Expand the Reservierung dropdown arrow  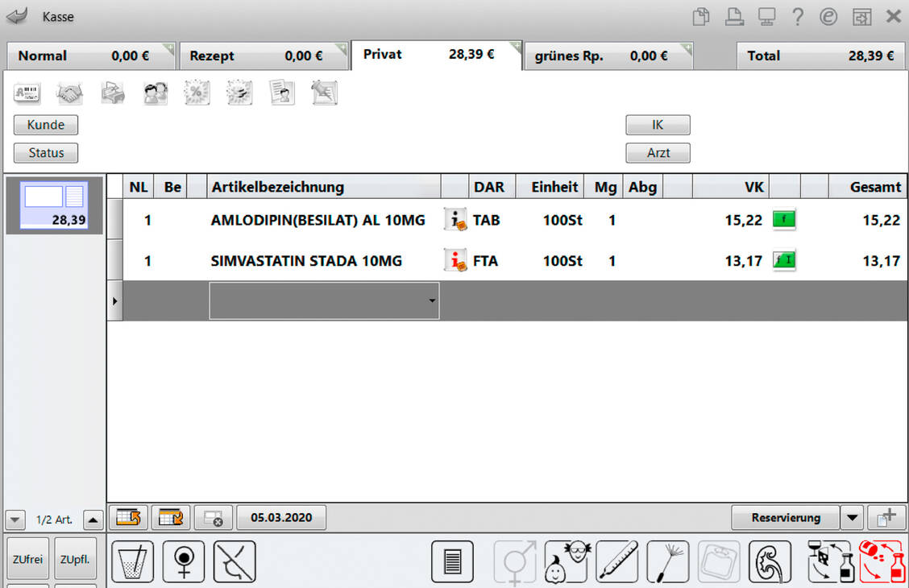(x=852, y=518)
